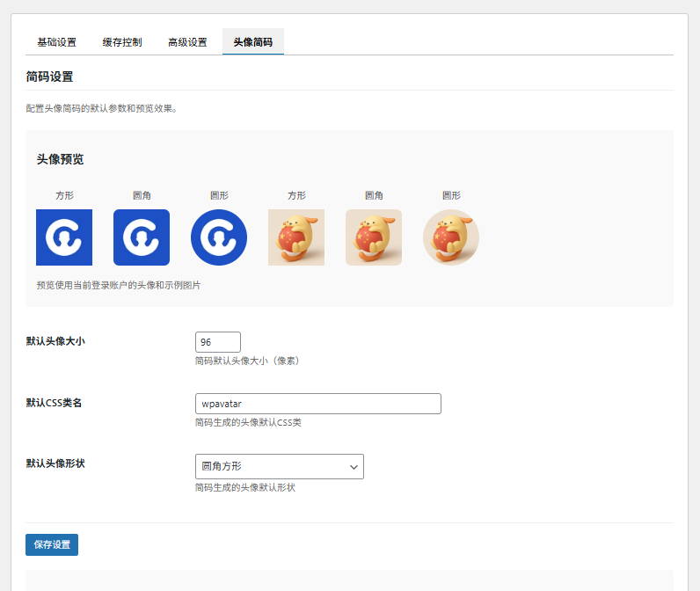Click the 头像预览 heading

(61, 159)
